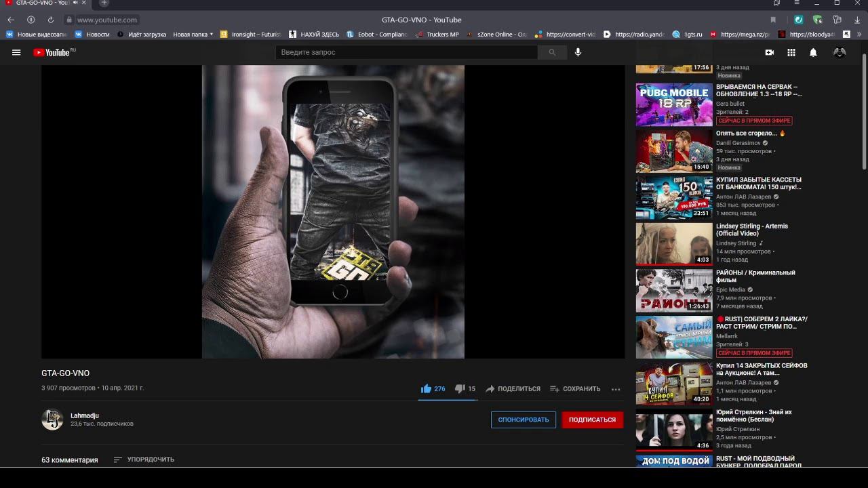Open Юрий Стрелкин video thumbnail
This screenshot has height=488, width=868.
point(674,430)
